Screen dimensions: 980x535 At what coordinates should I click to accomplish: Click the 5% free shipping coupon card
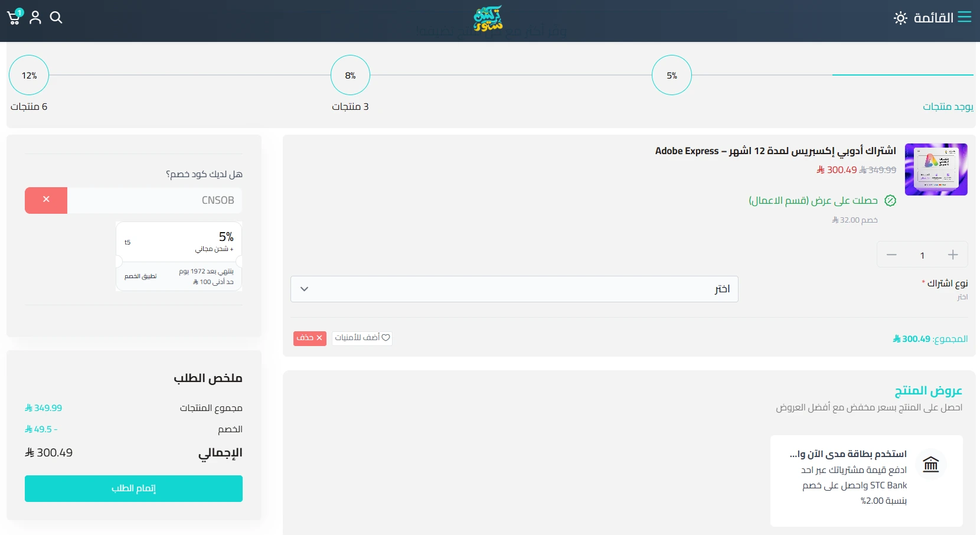179,256
